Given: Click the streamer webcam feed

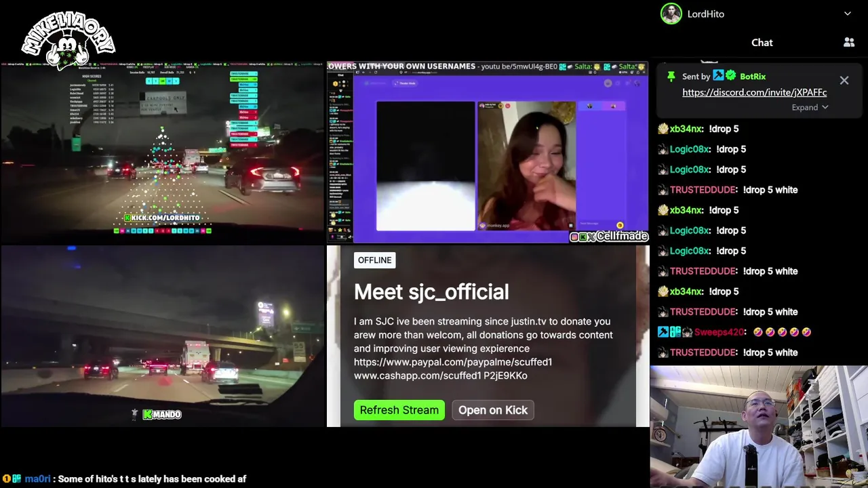Looking at the screenshot, I should (x=759, y=427).
